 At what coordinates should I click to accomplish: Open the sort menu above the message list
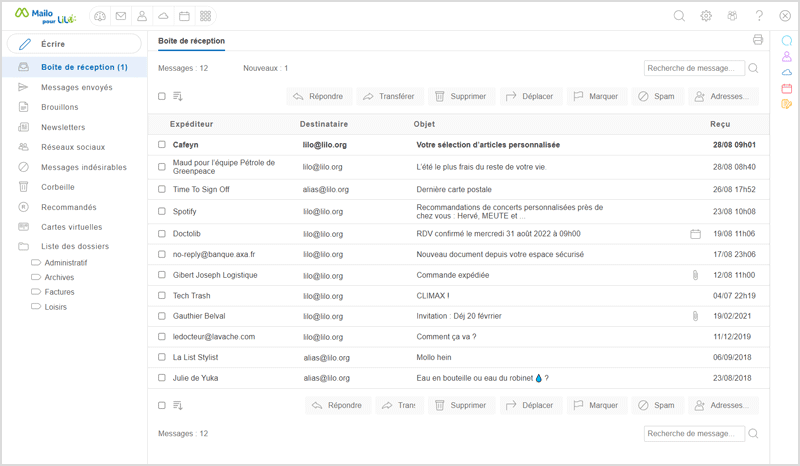(178, 97)
